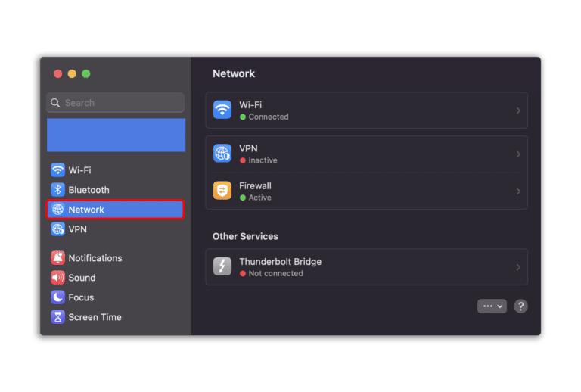
Task: Click the blue account banner under Search
Action: 116,135
